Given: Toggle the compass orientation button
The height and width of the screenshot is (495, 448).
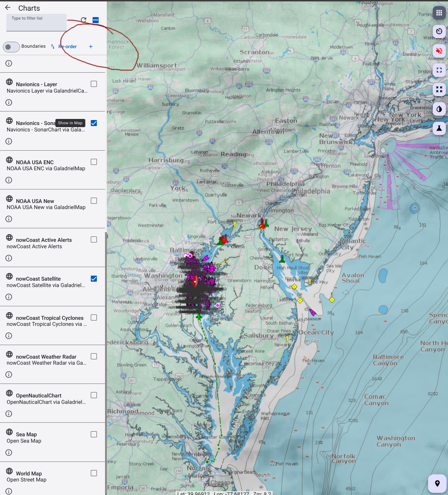Looking at the screenshot, I should [439, 31].
